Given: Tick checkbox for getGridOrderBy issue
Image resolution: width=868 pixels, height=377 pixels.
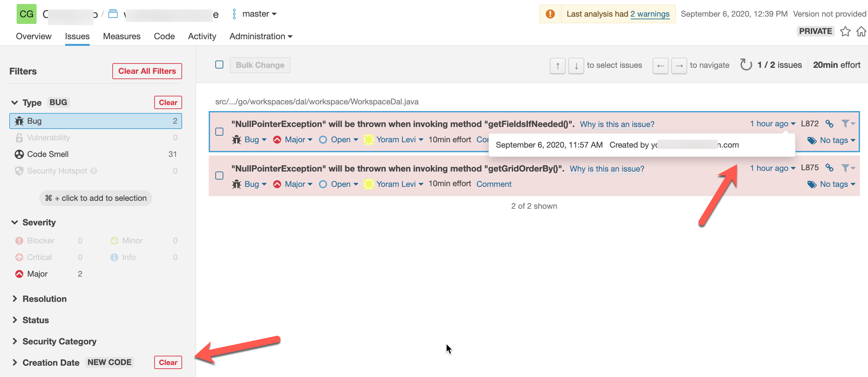Looking at the screenshot, I should 219,176.
